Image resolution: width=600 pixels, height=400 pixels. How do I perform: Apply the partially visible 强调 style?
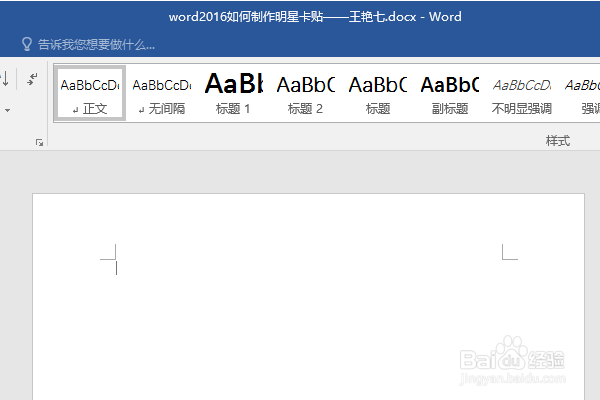580,93
